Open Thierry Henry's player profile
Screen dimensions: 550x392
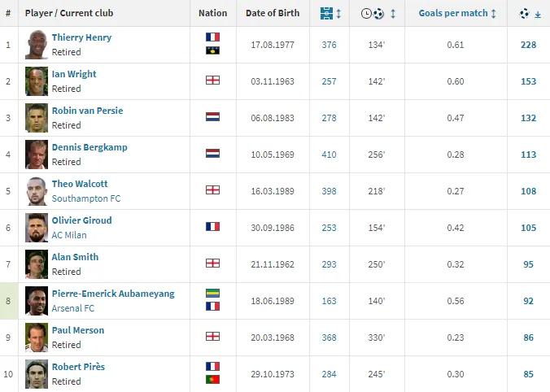coord(81,38)
